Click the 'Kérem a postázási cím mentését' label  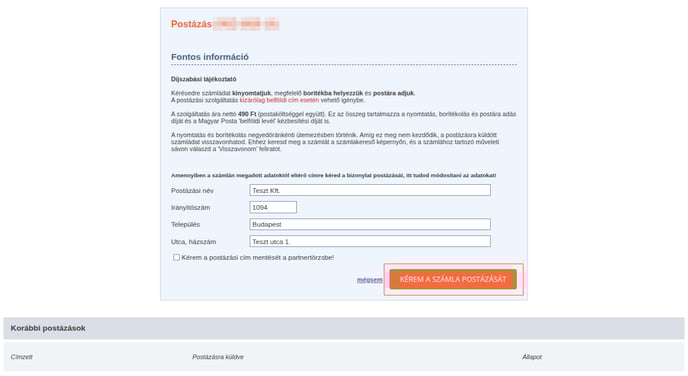coord(258,258)
